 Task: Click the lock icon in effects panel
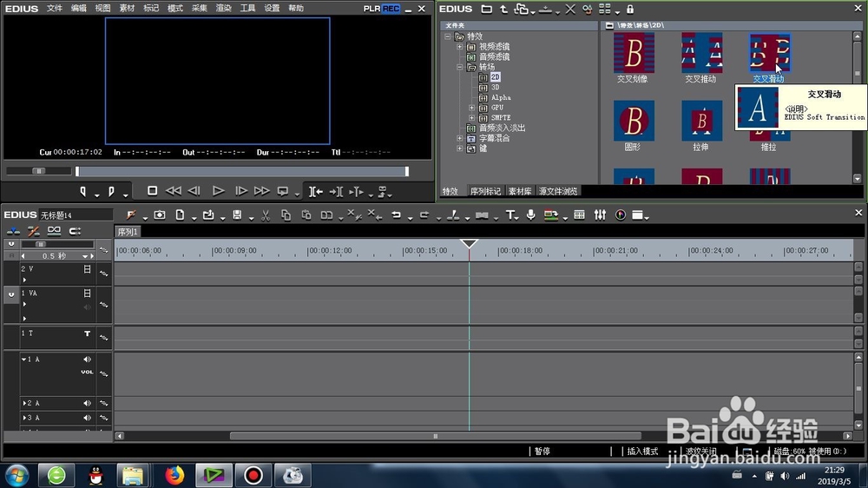pyautogui.click(x=630, y=9)
